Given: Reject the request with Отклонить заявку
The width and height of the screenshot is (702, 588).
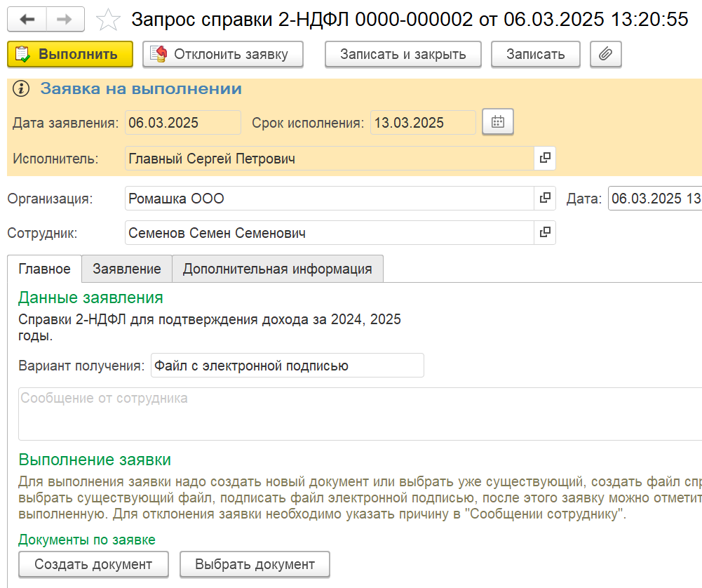Looking at the screenshot, I should 223,54.
